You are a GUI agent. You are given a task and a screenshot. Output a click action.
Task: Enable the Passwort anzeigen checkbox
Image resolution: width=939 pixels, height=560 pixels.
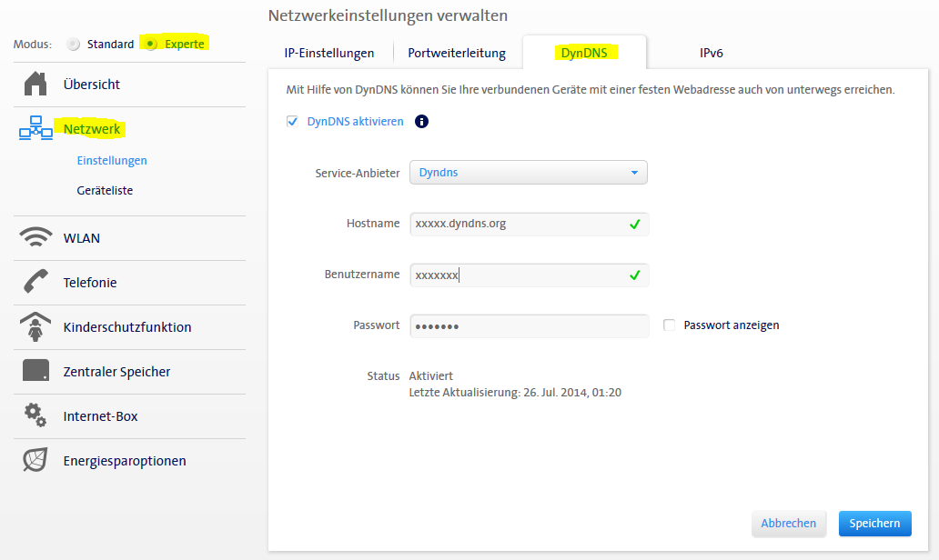(670, 325)
